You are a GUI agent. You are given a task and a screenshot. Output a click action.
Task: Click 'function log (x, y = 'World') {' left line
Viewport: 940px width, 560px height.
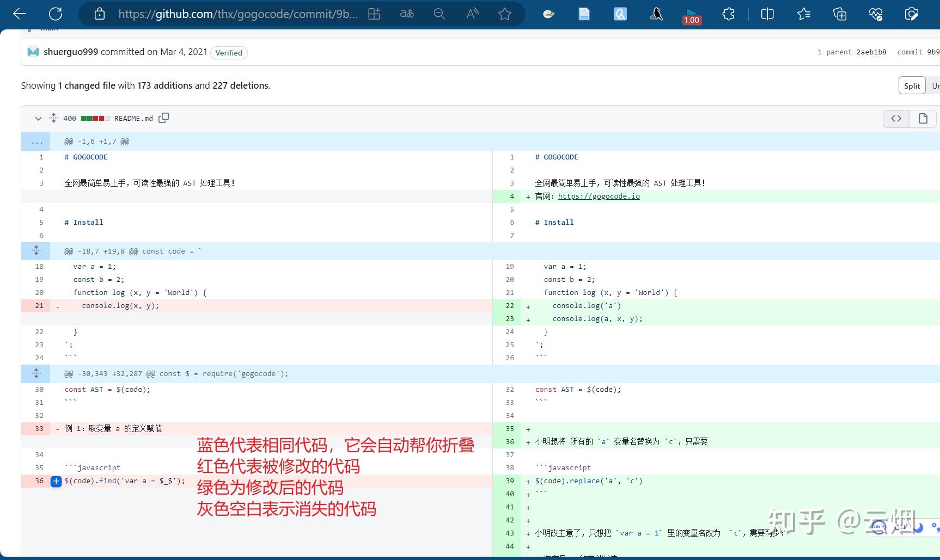(x=140, y=293)
